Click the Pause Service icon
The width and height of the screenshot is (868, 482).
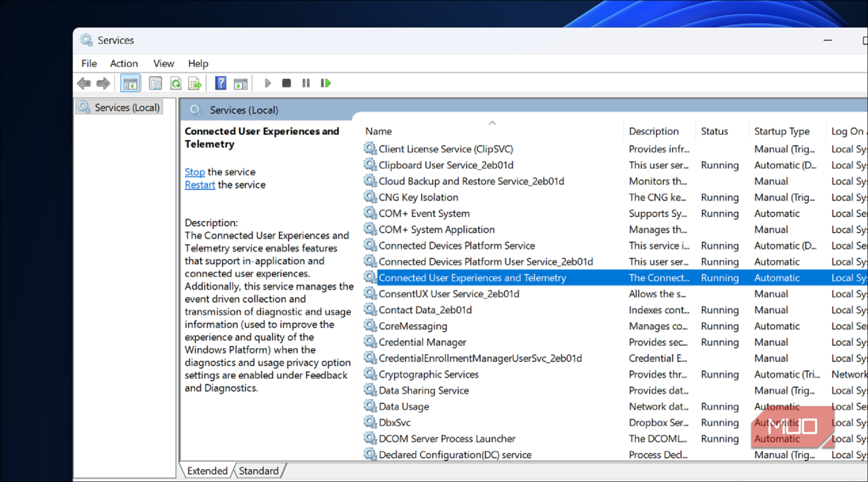tap(306, 83)
